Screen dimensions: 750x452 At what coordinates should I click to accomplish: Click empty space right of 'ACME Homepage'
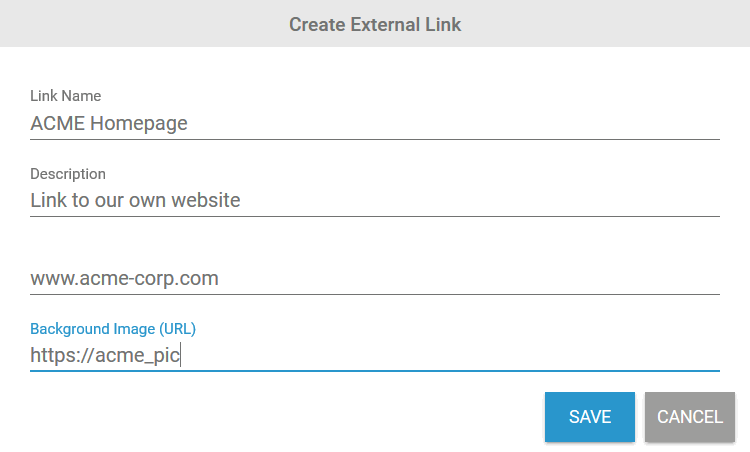(x=450, y=124)
